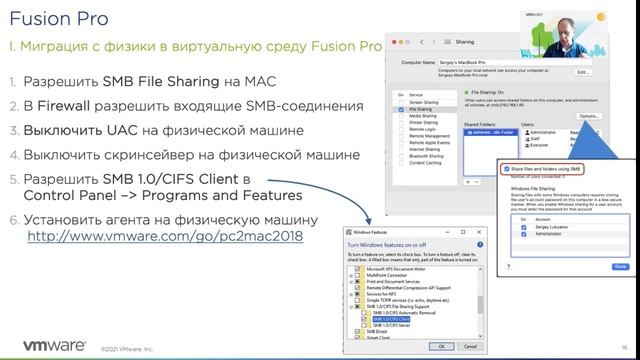Open the vmware.com/go/pc2mac2018 link
The image size is (640, 360).
tap(165, 236)
